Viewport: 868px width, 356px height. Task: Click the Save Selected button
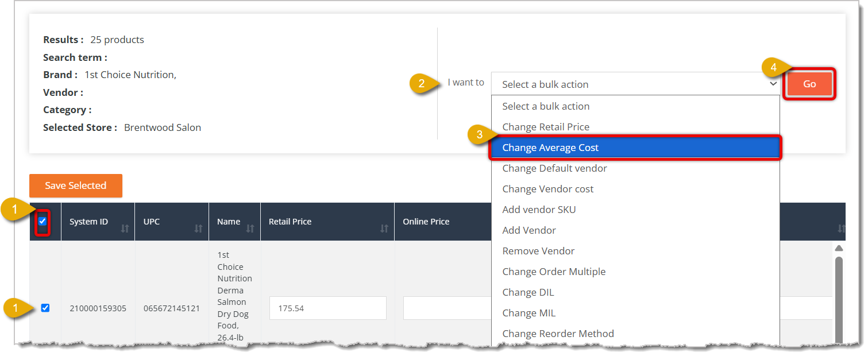pyautogui.click(x=76, y=185)
